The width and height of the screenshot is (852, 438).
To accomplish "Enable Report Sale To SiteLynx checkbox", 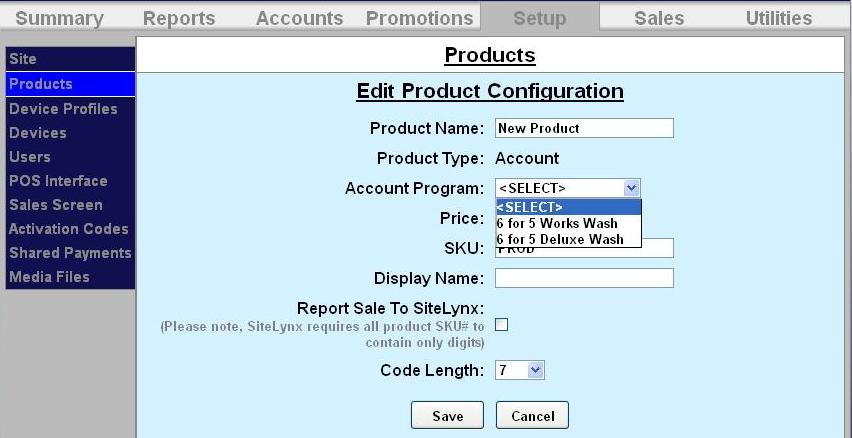I will [502, 324].
